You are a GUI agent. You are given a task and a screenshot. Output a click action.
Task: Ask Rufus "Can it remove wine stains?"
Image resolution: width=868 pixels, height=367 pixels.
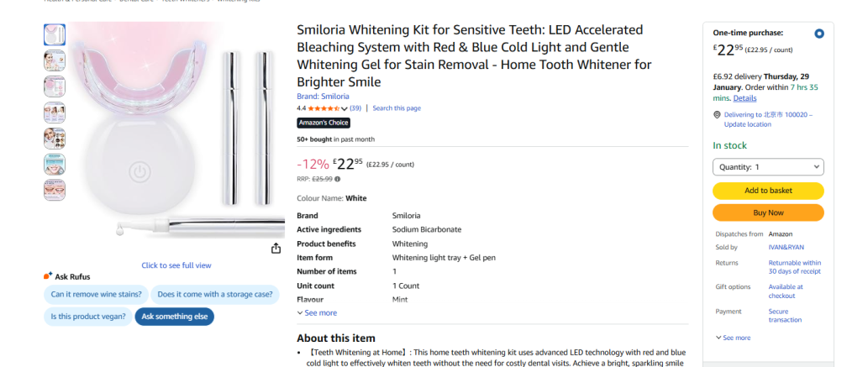[x=97, y=294]
